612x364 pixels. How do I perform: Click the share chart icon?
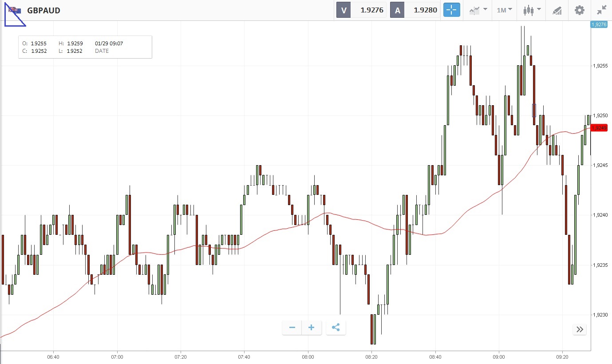point(336,328)
